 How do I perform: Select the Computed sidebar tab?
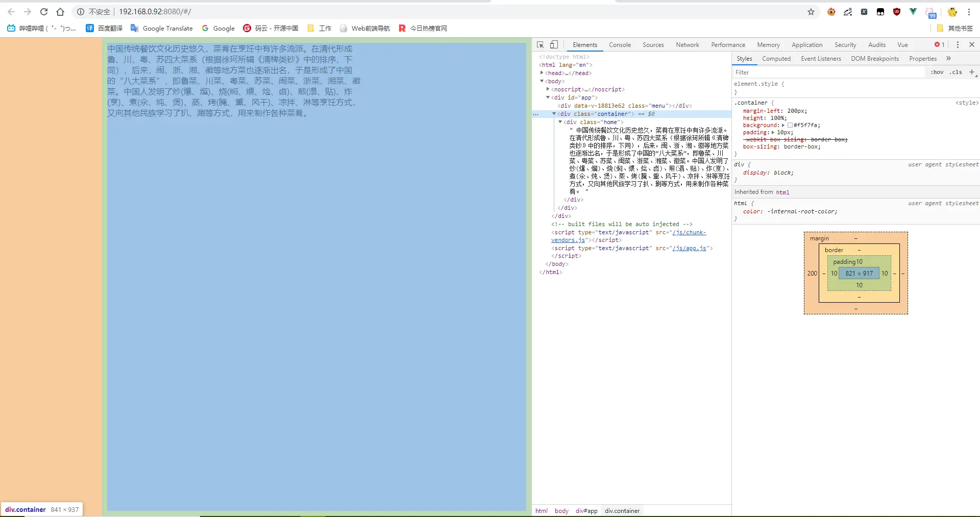[776, 59]
